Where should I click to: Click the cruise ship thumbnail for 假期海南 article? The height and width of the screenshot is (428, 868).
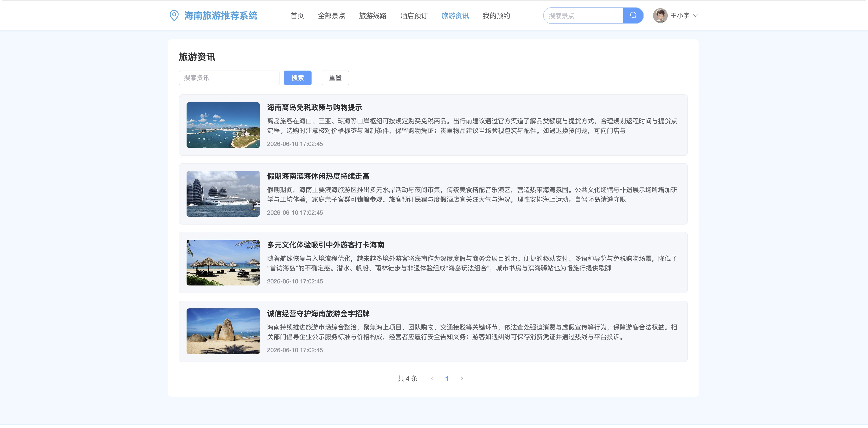(223, 194)
